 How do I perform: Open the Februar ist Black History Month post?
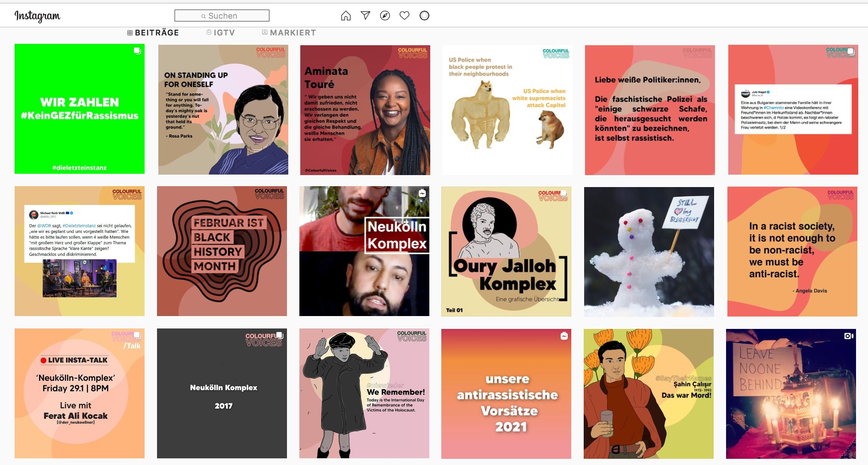(222, 251)
